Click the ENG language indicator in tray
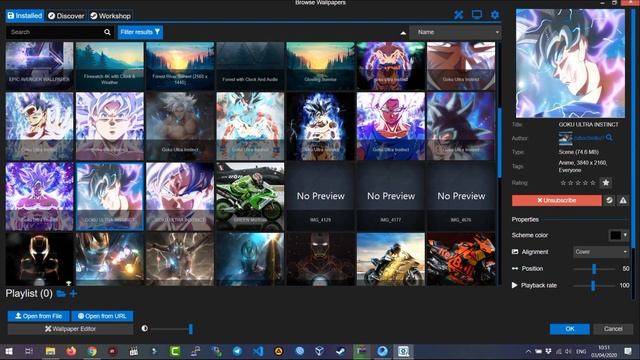This screenshot has width=640, height=360. pos(581,351)
